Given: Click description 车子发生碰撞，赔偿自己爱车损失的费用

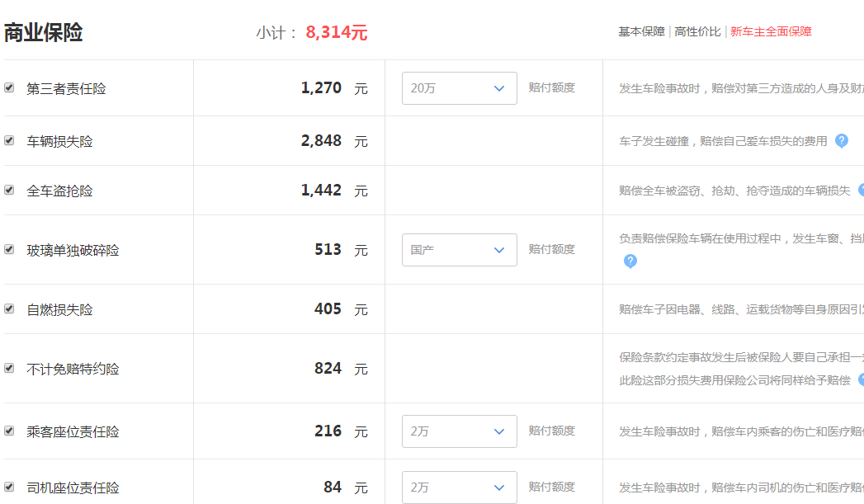Looking at the screenshot, I should coord(723,142).
